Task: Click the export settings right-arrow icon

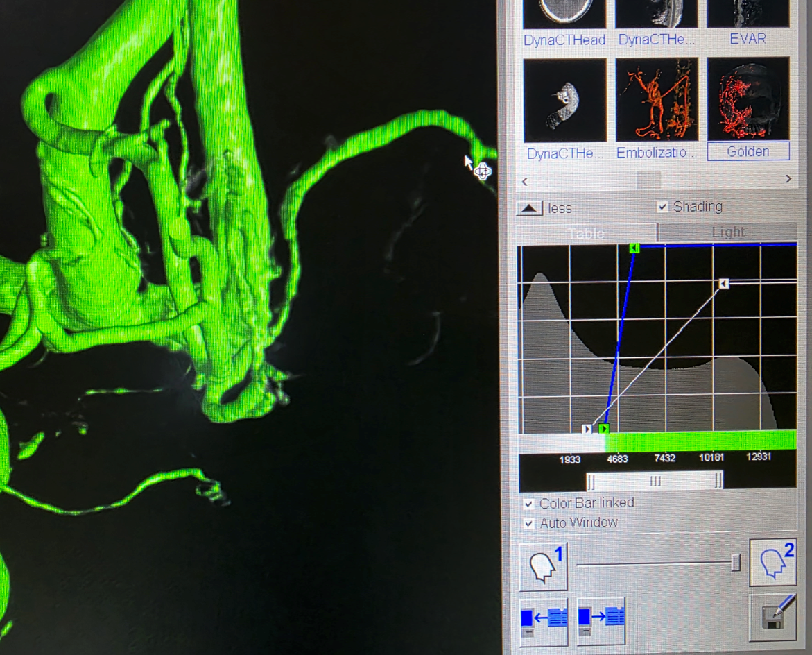Action: [601, 620]
